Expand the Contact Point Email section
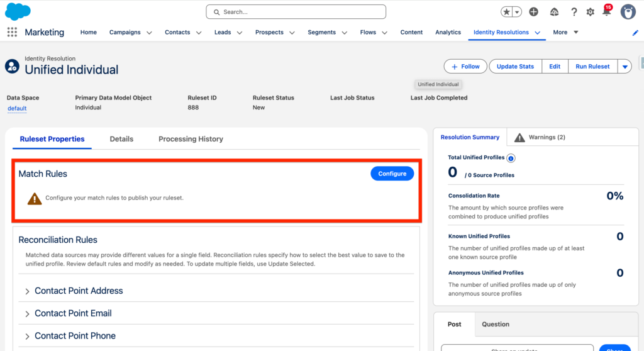644x351 pixels. (28, 313)
